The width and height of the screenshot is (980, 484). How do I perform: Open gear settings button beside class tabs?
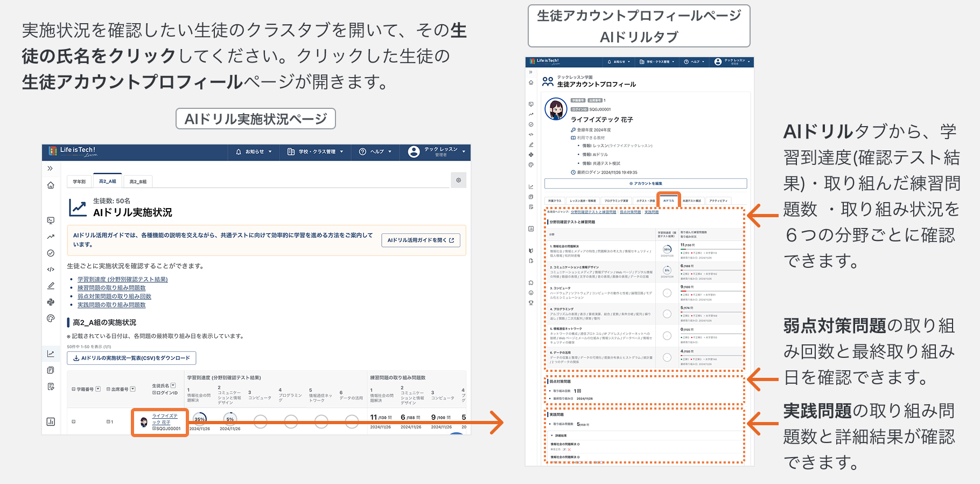click(458, 180)
